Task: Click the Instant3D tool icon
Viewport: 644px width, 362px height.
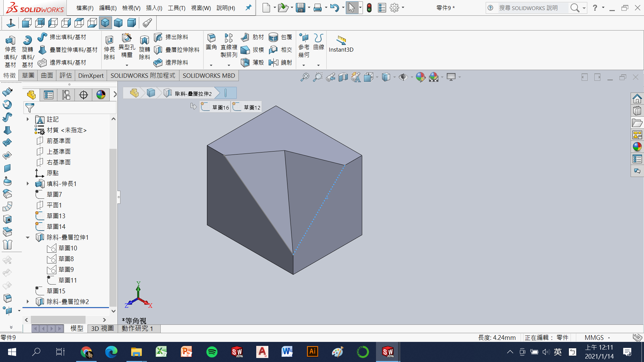Action: coord(341,40)
